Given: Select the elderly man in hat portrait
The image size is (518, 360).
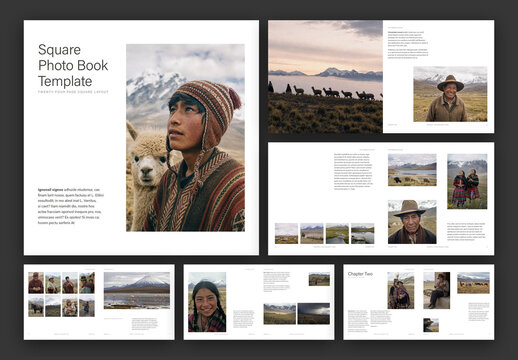Looking at the screenshot, I should [412, 222].
